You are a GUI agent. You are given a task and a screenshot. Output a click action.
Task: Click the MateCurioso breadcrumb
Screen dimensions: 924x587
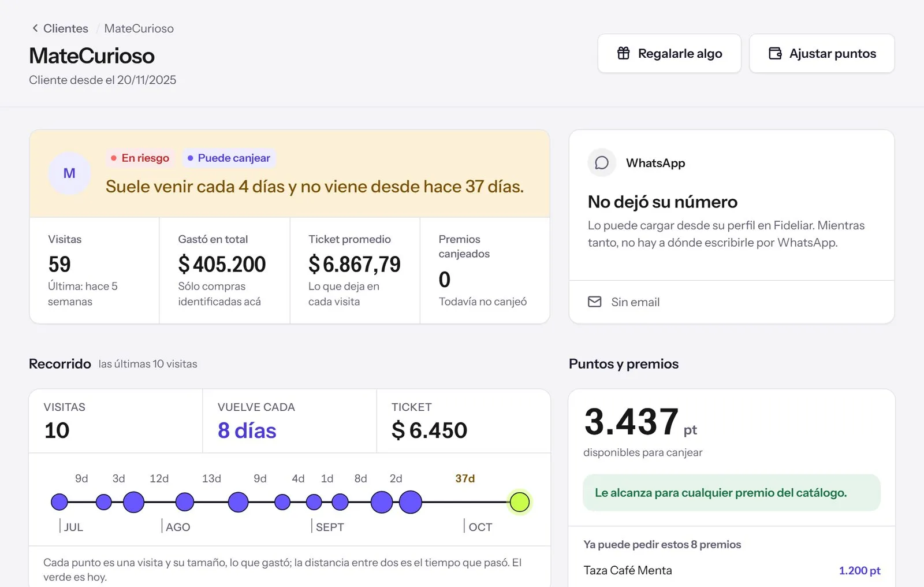139,28
